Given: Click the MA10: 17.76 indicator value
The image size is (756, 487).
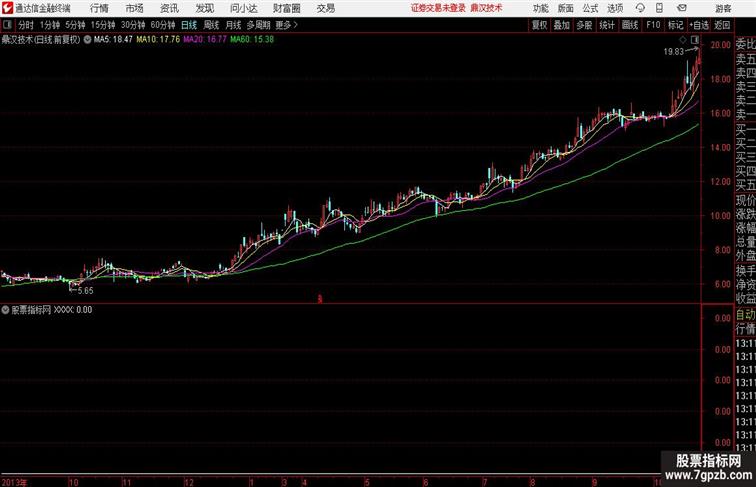Looking at the screenshot, I should [158, 40].
